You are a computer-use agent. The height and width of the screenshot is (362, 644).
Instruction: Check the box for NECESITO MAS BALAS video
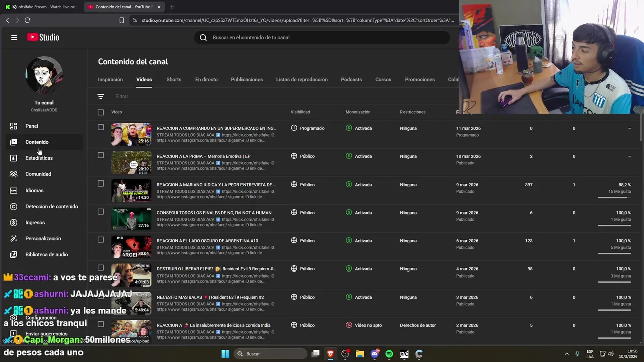point(101,296)
